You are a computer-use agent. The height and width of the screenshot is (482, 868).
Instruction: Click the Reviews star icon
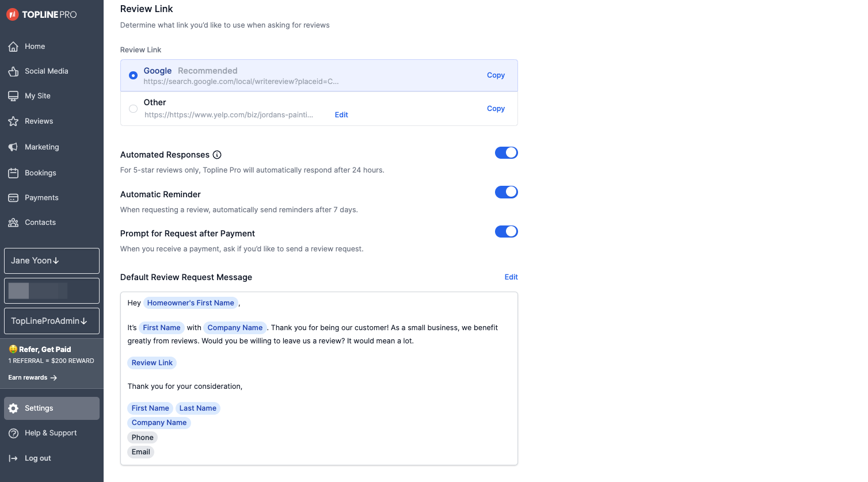point(13,121)
